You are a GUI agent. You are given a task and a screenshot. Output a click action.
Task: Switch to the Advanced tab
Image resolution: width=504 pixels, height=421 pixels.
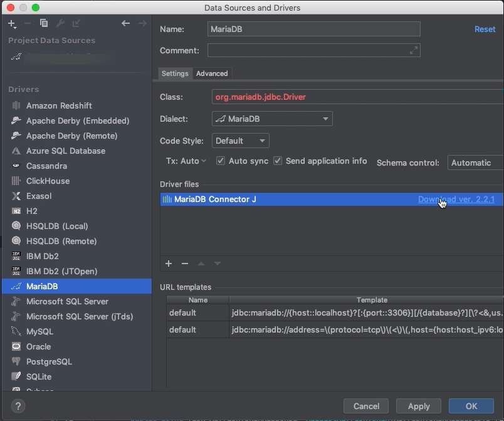[212, 73]
